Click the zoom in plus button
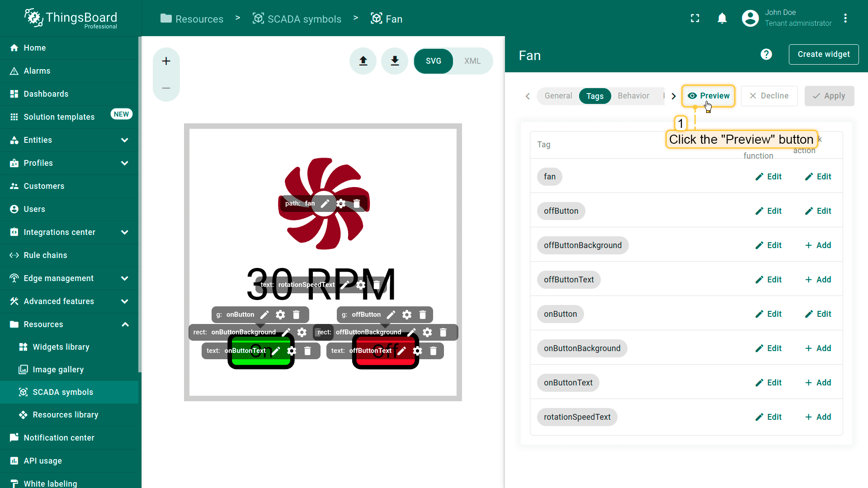868x488 pixels. 166,61
